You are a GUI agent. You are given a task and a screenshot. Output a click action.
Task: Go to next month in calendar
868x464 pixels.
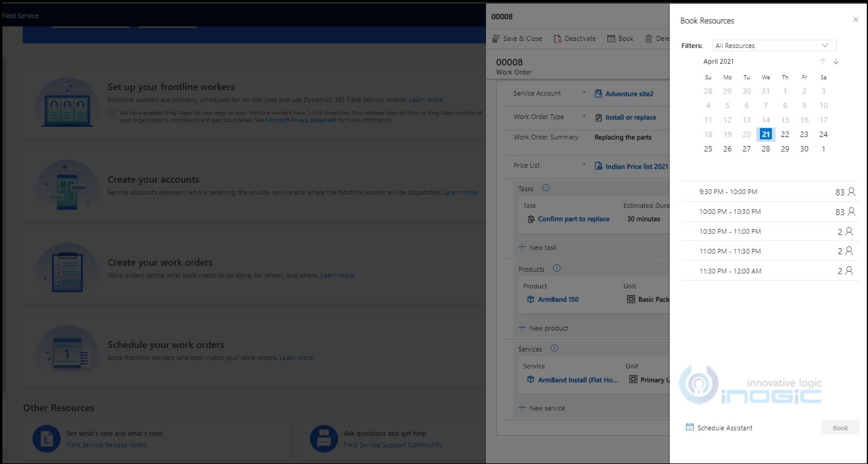tap(836, 61)
